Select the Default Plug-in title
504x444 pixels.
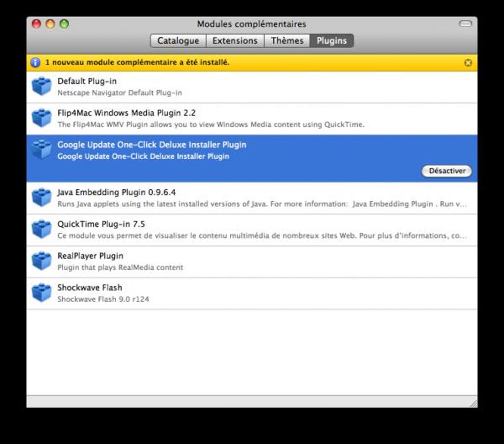(x=87, y=82)
